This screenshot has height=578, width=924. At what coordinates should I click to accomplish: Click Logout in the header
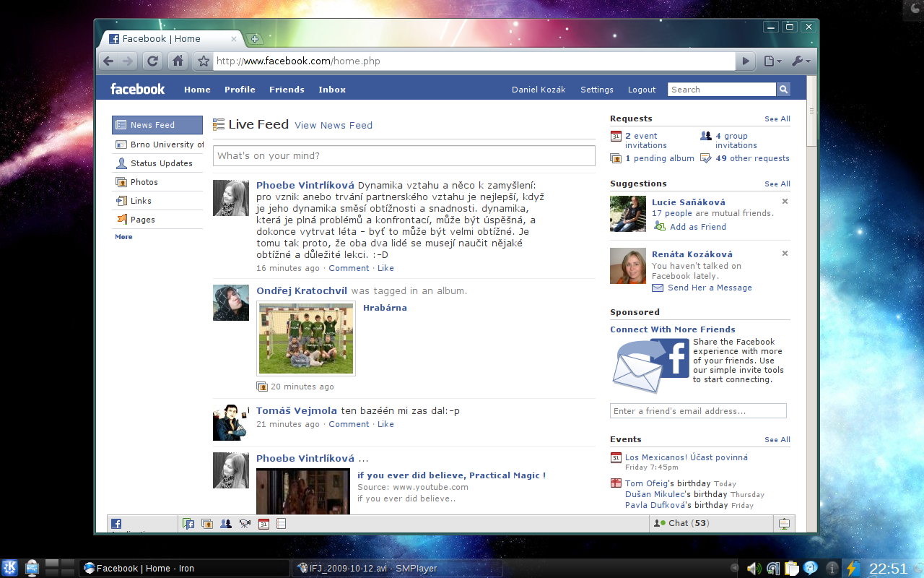(642, 90)
